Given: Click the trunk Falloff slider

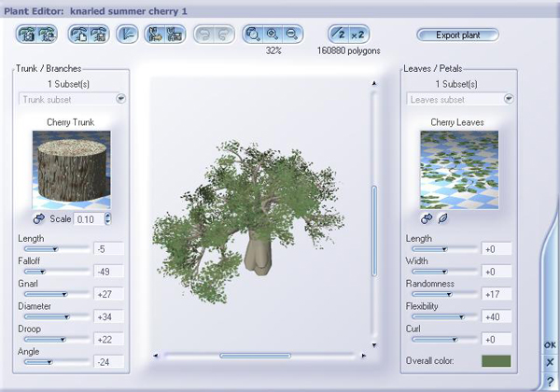Looking at the screenshot, I should [x=56, y=272].
